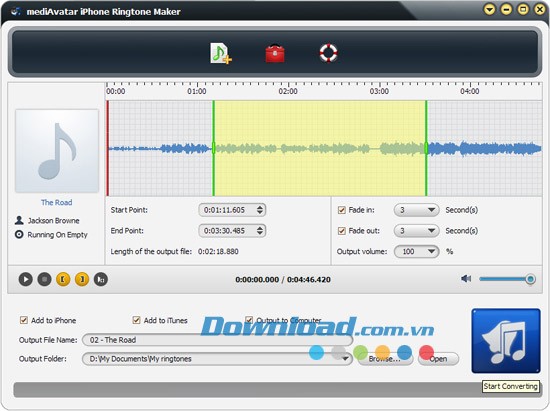Toggle the Add to iPhone checkbox
Image resolution: width=550 pixels, height=411 pixels.
pos(24,320)
